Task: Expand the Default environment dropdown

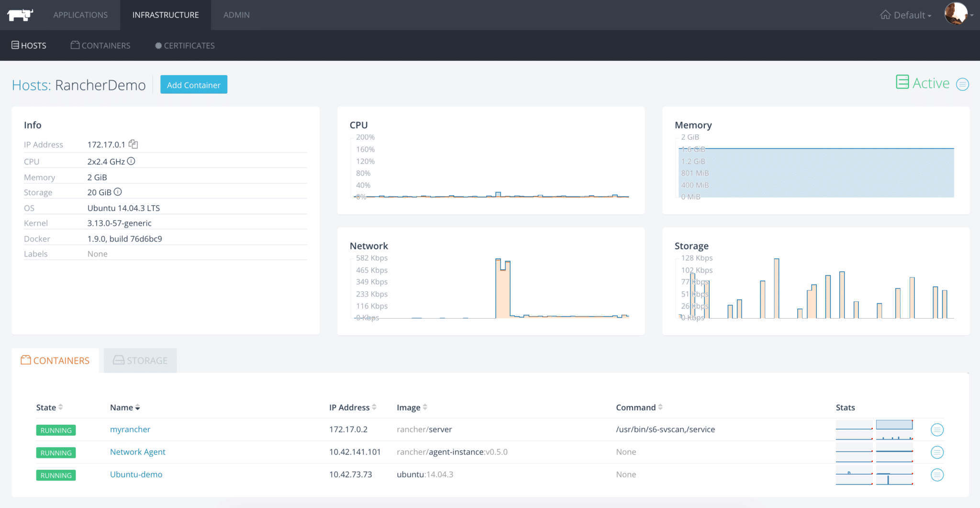Action: click(x=905, y=15)
